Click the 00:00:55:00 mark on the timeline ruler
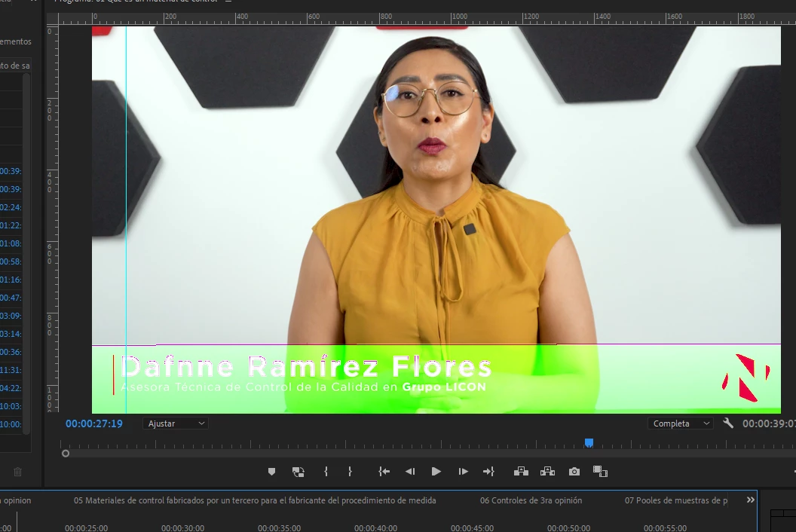The width and height of the screenshot is (796, 532). [x=665, y=528]
